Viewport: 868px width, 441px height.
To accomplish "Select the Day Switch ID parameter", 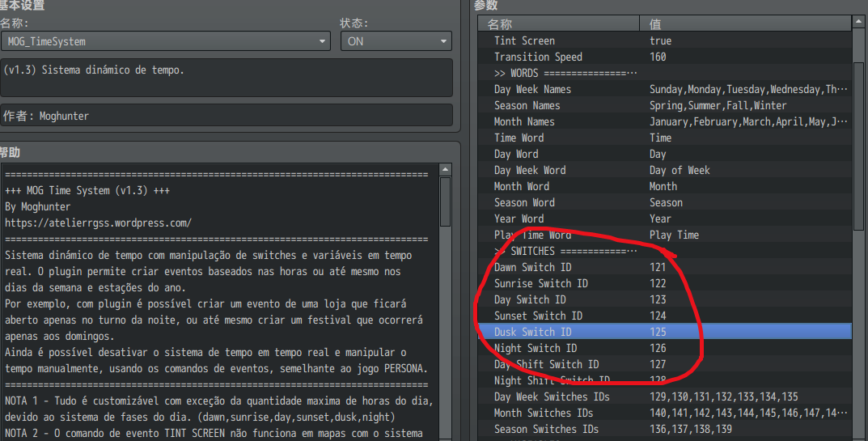I will [665, 299].
